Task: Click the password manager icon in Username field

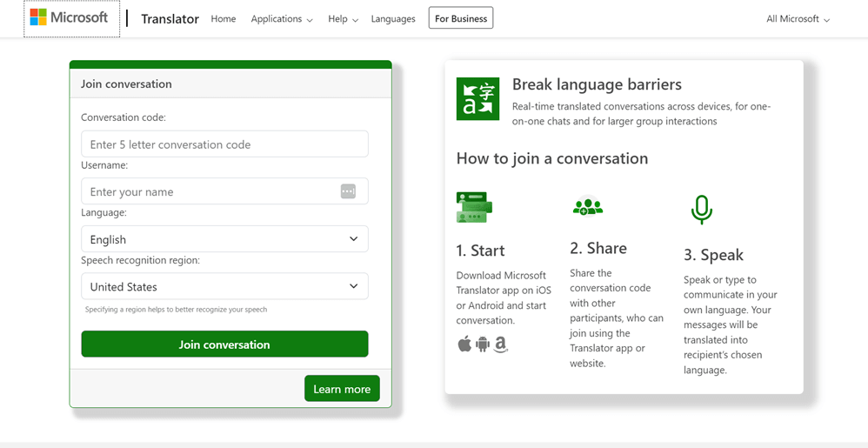Action: 348,191
